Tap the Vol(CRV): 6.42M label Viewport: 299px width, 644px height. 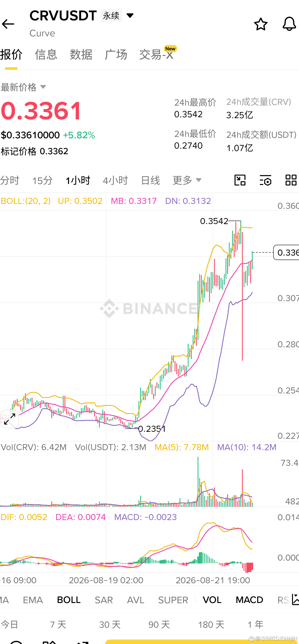click(34, 447)
